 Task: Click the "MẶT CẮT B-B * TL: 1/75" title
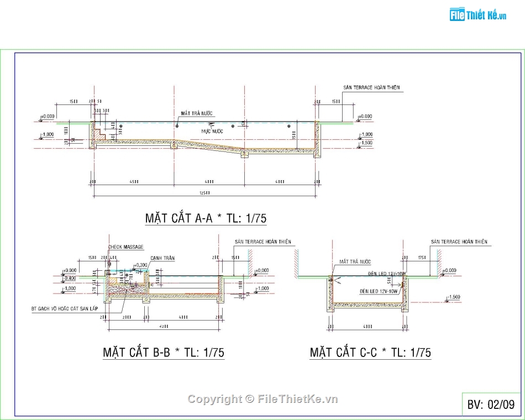point(164,353)
